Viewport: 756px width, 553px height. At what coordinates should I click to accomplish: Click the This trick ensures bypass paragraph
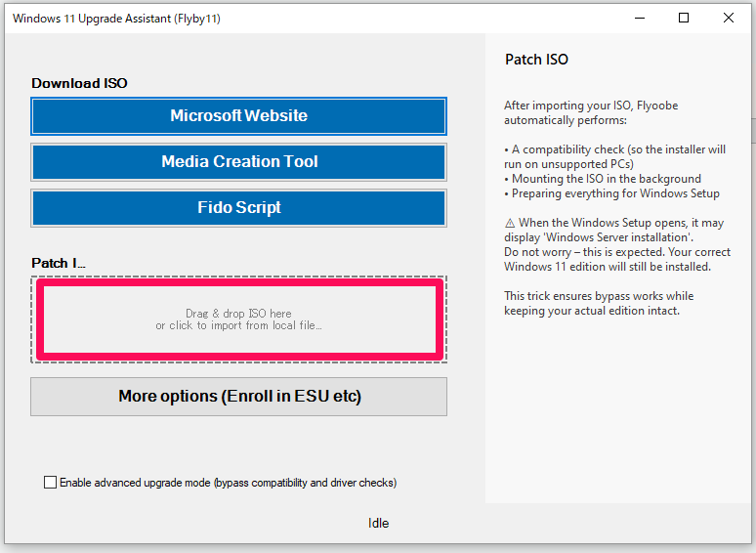click(598, 303)
